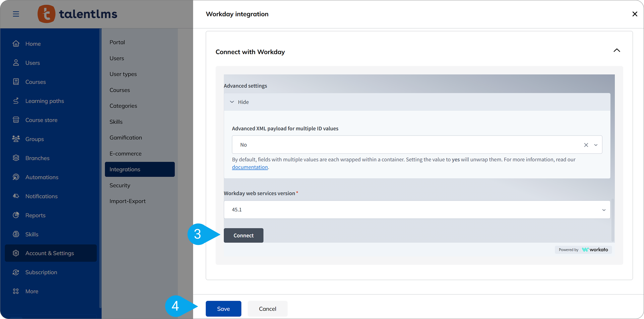Click the Home house icon

point(16,44)
